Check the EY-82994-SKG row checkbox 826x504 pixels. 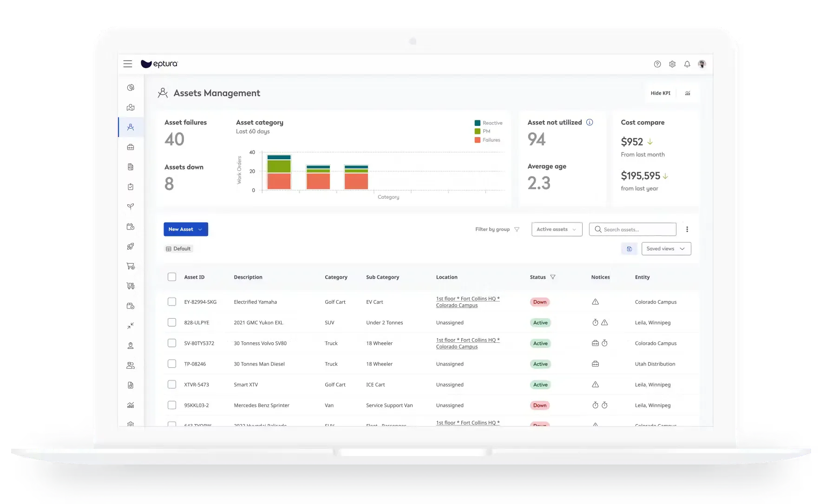[x=172, y=302]
